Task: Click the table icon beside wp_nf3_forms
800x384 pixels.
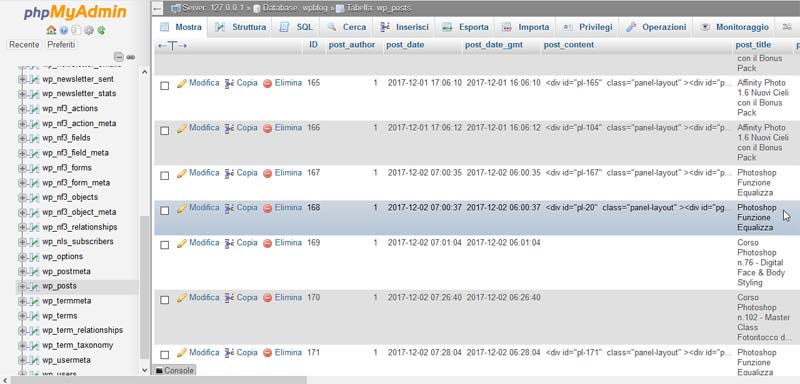Action: 34,168
